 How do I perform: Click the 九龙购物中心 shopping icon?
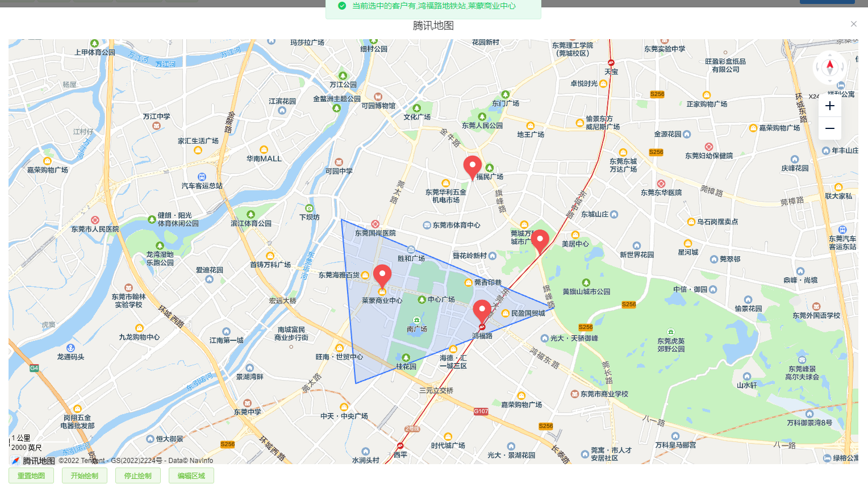[x=139, y=328]
